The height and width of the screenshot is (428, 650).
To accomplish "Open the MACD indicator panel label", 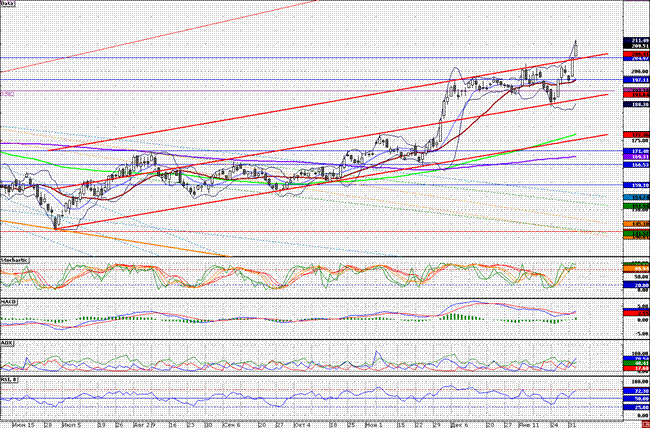I will coord(8,303).
